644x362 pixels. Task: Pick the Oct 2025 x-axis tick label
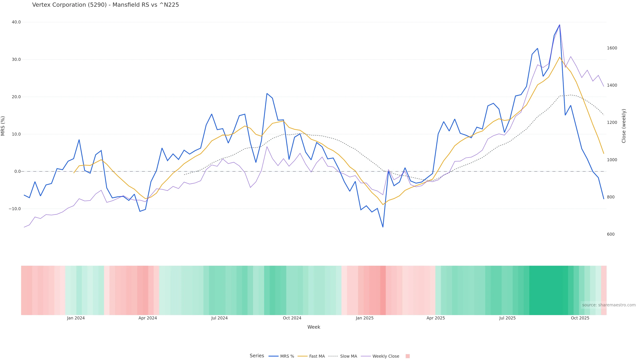pyautogui.click(x=580, y=318)
